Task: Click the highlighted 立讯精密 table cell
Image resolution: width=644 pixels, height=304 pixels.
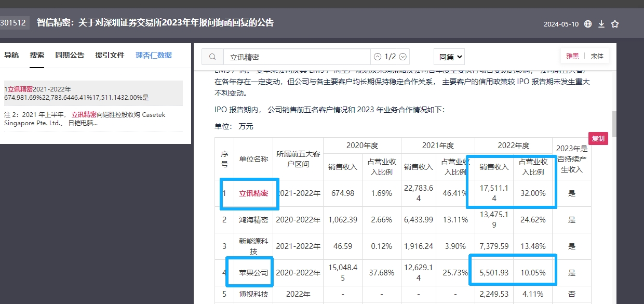Action: click(253, 193)
